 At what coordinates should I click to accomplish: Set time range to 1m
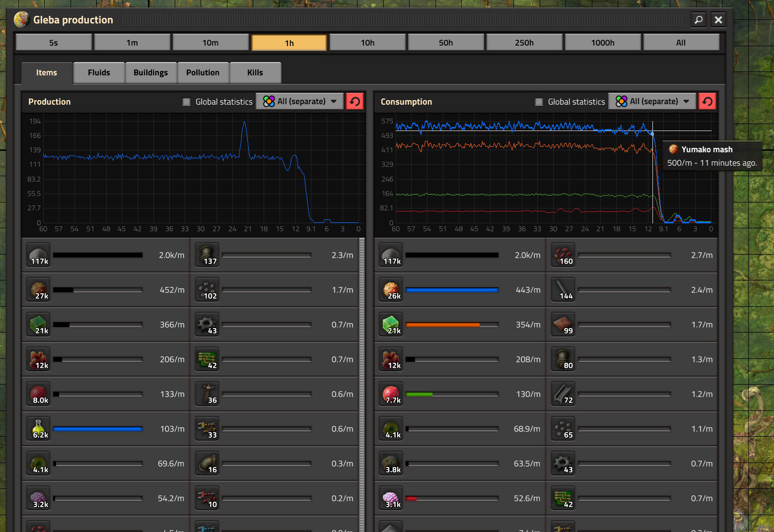[132, 43]
